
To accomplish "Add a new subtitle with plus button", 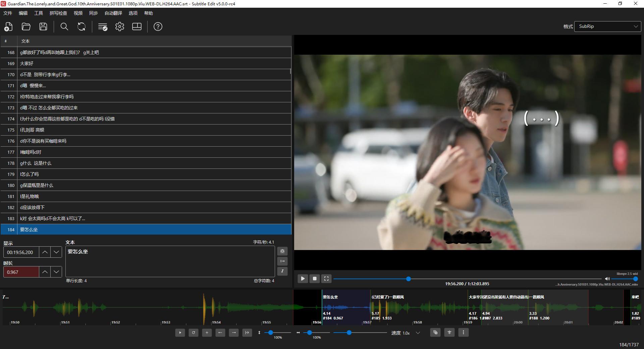I will pyautogui.click(x=207, y=333).
